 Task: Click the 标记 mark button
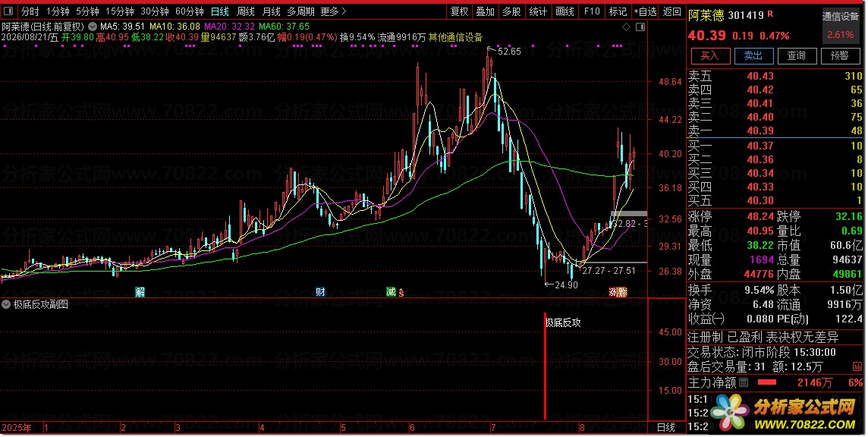click(617, 11)
